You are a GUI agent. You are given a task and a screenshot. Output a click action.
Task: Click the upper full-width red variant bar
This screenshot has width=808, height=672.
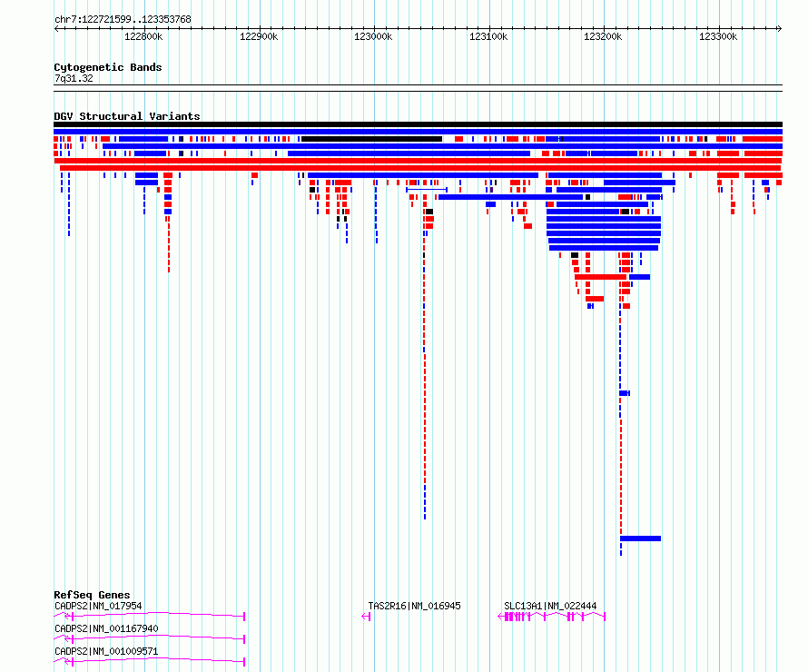pyautogui.click(x=418, y=161)
